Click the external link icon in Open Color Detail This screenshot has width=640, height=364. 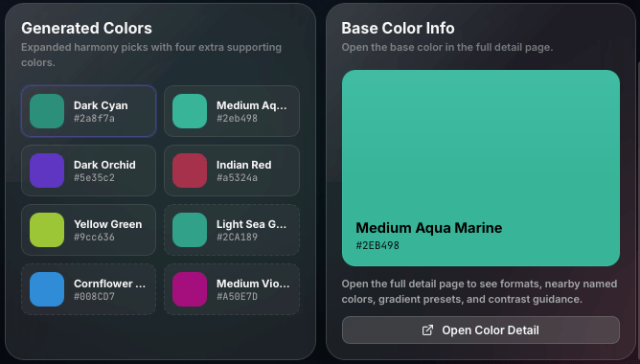pyautogui.click(x=427, y=330)
